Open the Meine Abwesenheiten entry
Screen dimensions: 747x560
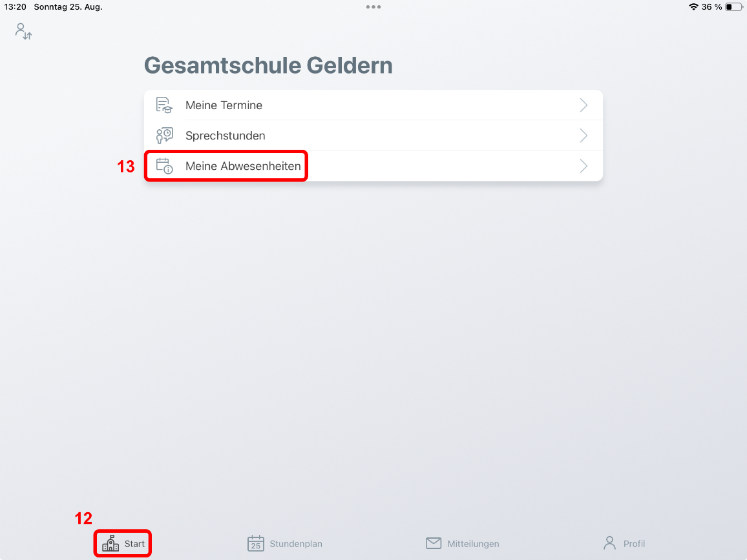pos(373,166)
